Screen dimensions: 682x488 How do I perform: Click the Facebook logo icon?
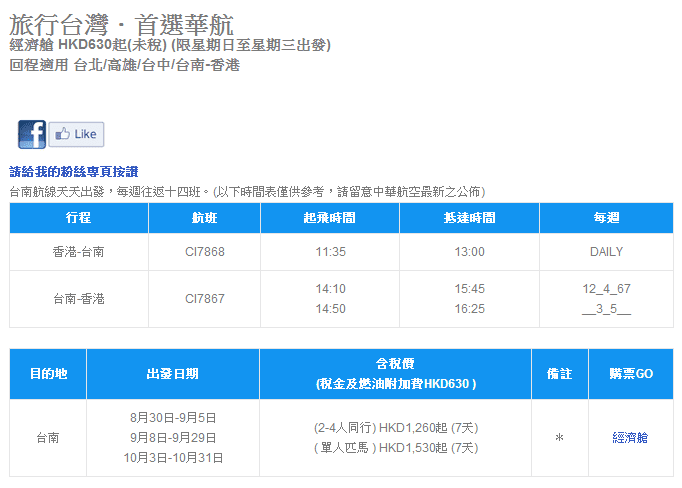31,134
